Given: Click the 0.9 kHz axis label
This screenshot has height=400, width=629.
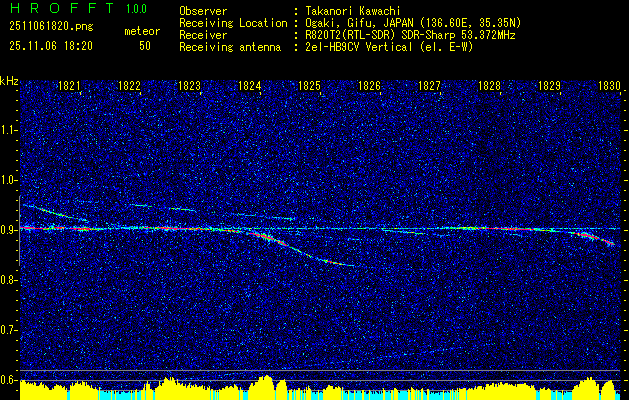Looking at the screenshot, I should pos(8,230).
